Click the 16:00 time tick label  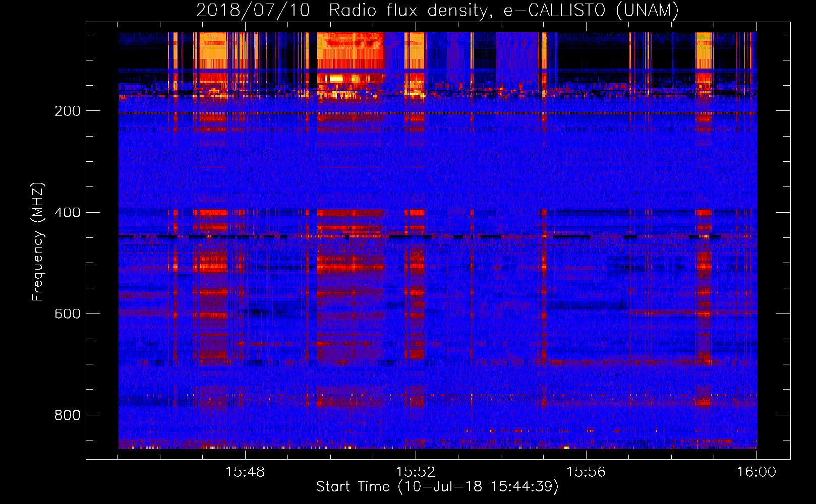pyautogui.click(x=756, y=472)
